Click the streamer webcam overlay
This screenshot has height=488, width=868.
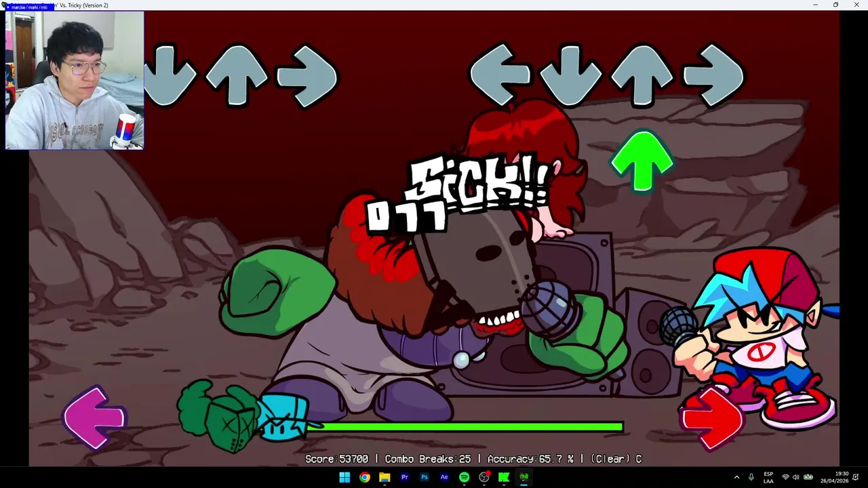click(x=75, y=80)
